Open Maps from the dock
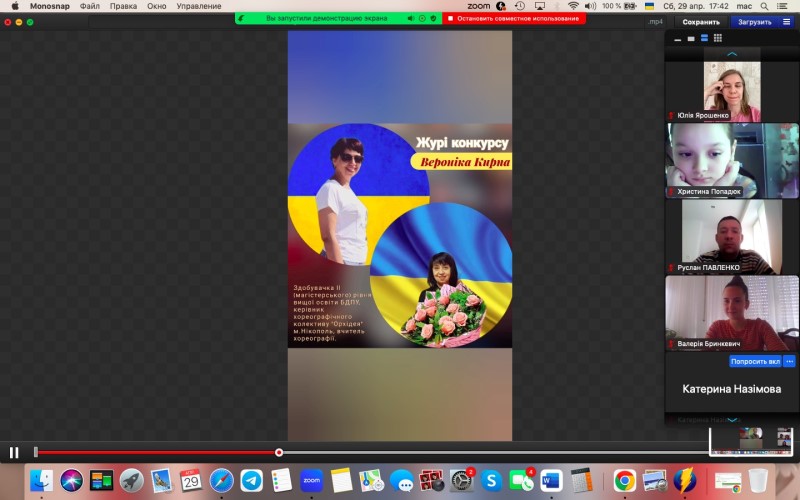The width and height of the screenshot is (800, 500). [x=371, y=481]
